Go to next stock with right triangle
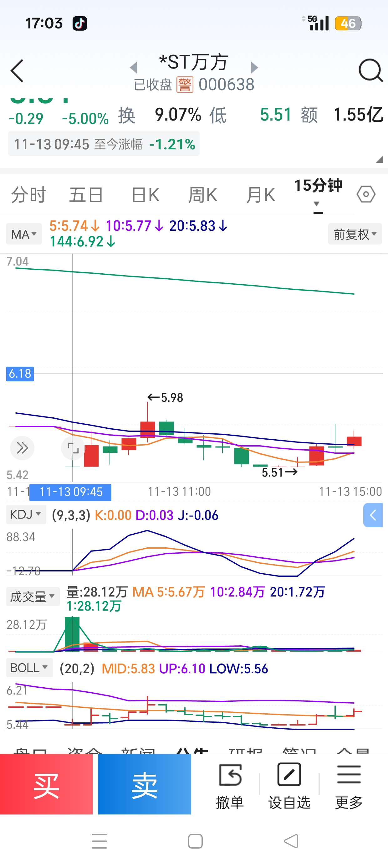 pyautogui.click(x=254, y=67)
